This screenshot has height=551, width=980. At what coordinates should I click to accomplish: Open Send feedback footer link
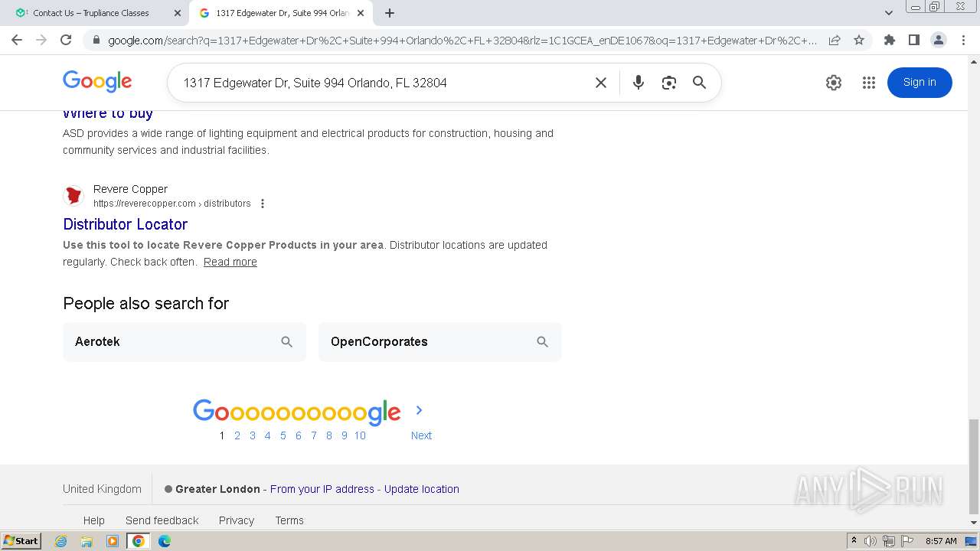(162, 520)
